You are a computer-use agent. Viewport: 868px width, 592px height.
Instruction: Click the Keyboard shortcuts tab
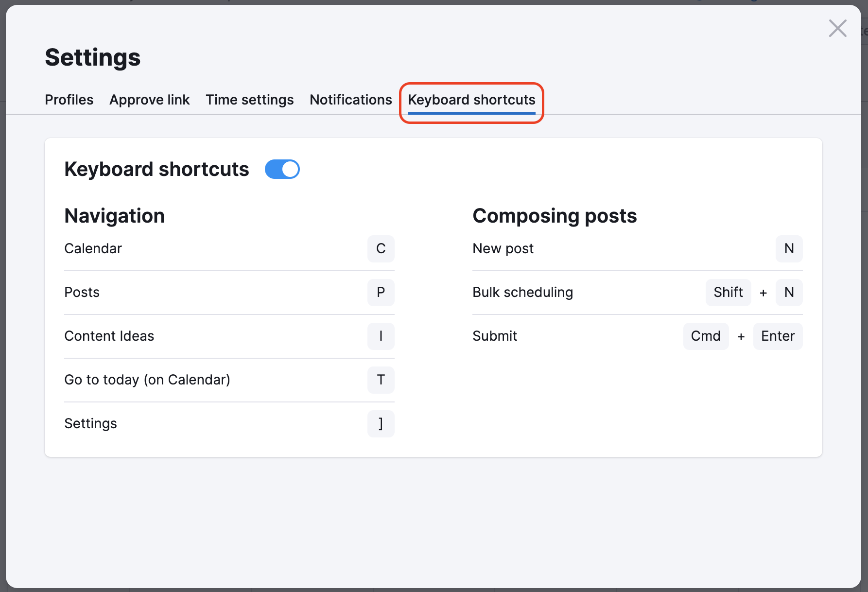pyautogui.click(x=471, y=100)
